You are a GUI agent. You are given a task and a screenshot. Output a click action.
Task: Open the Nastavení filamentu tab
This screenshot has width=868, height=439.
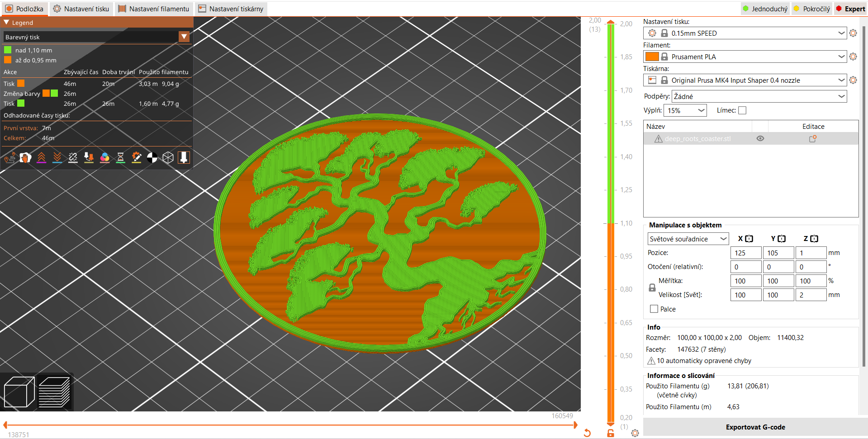(154, 9)
